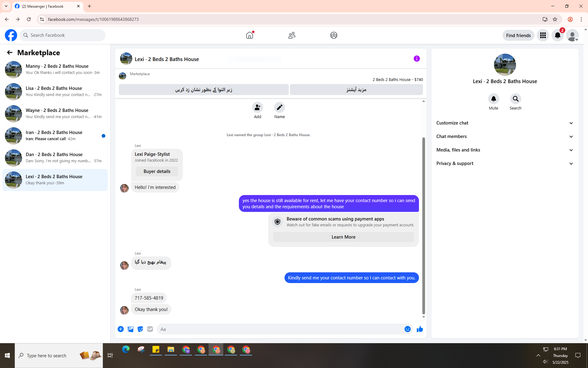Open the Windows Start menu
588x368 pixels.
click(x=7, y=355)
